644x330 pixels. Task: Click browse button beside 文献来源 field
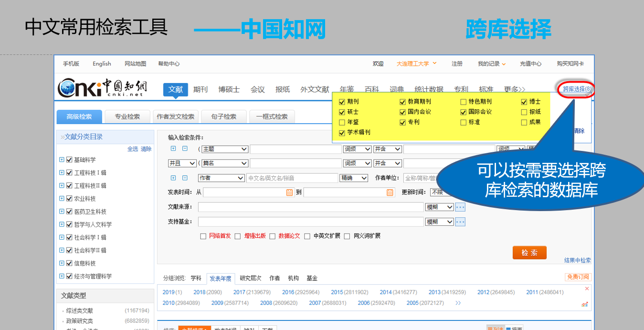click(460, 207)
